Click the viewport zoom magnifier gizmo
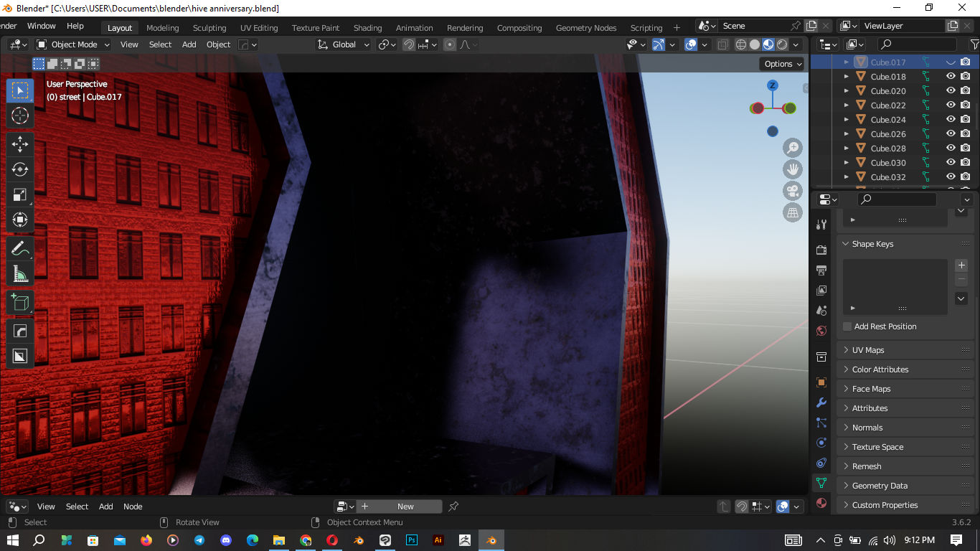This screenshot has height=551, width=980. [793, 149]
